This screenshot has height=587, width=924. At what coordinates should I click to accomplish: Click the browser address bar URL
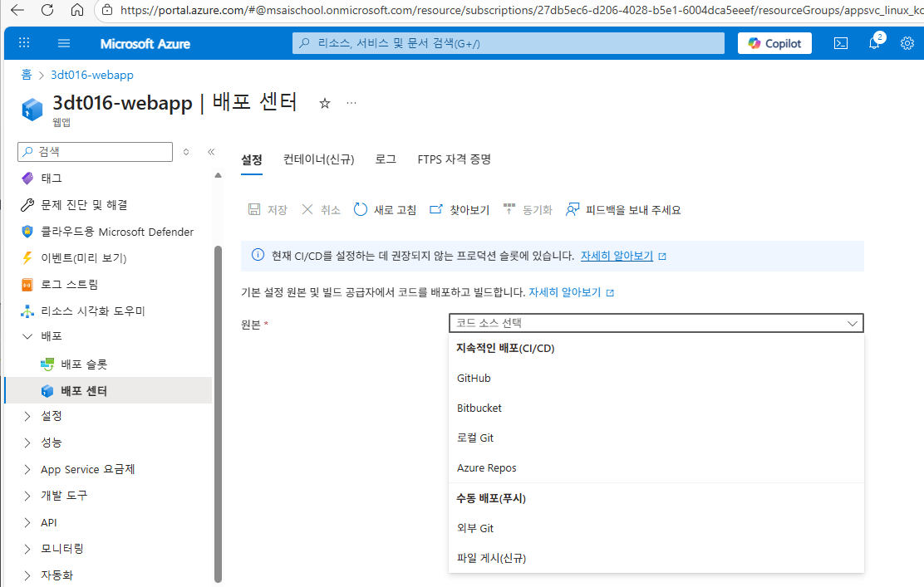coord(522,10)
